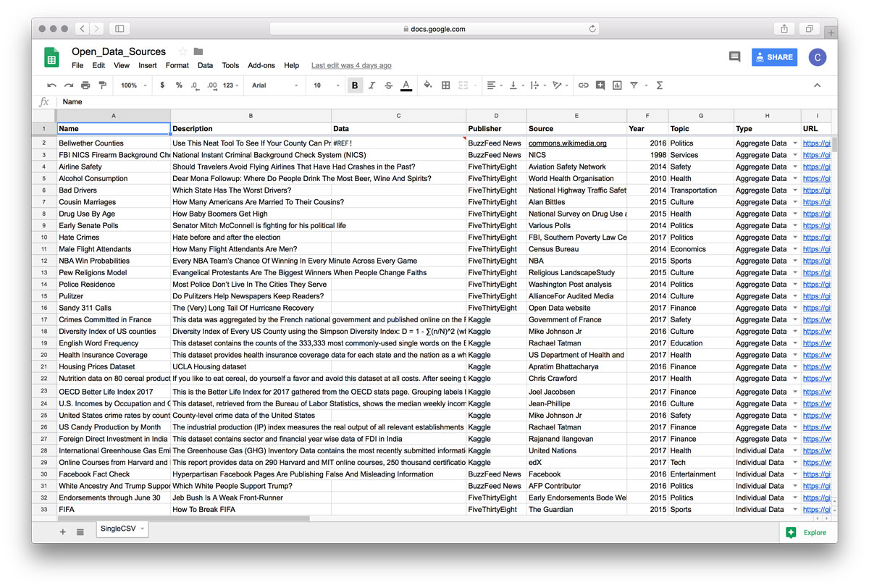The width and height of the screenshot is (869, 588).
Task: Open the Safari share icon
Action: click(x=784, y=29)
